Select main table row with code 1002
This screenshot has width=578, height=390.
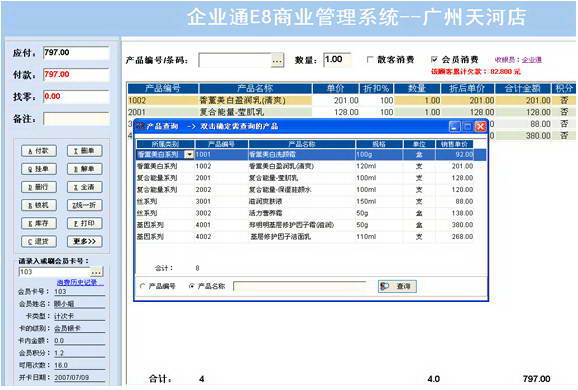(x=351, y=100)
